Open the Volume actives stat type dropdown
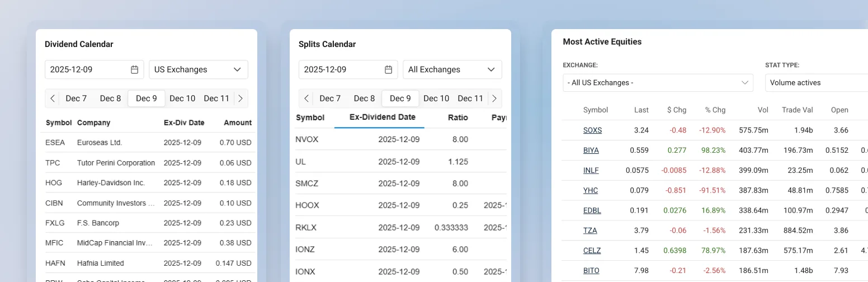The image size is (868, 282). (x=817, y=83)
